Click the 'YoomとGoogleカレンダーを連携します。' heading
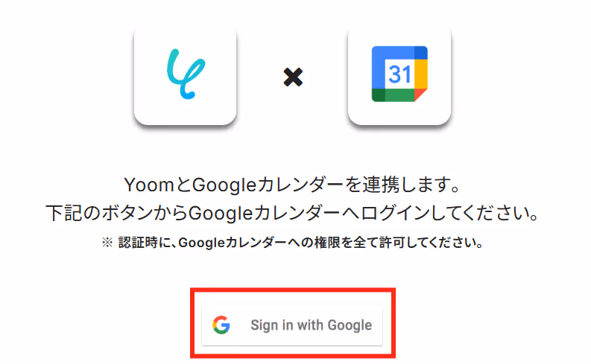591x364 pixels. [292, 185]
